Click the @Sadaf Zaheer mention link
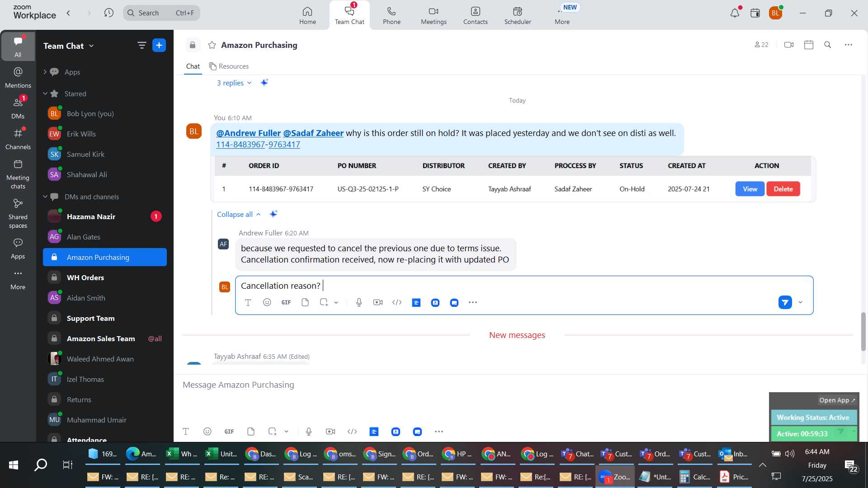 click(x=313, y=133)
